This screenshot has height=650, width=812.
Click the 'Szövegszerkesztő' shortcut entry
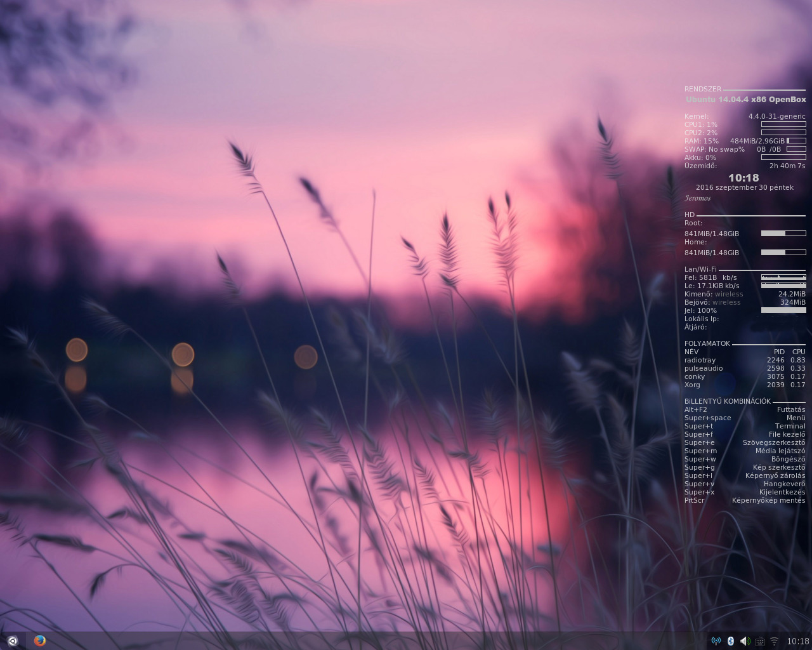coord(774,442)
